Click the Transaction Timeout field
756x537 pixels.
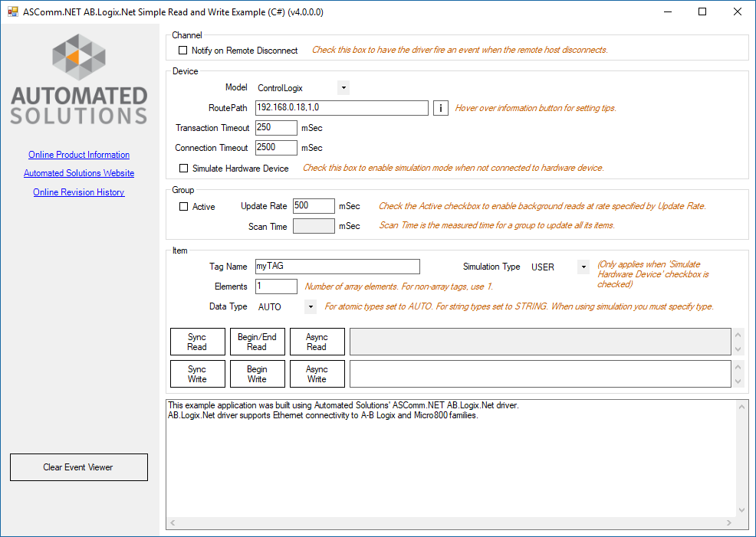click(x=276, y=128)
